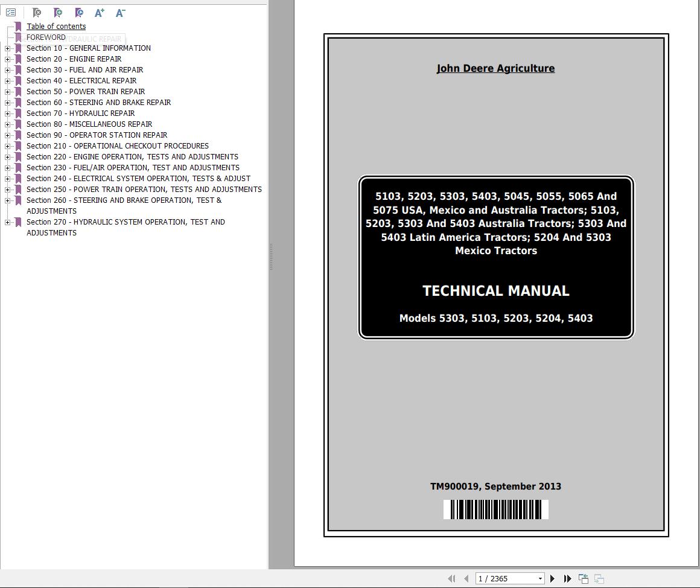The height and width of the screenshot is (588, 700).
Task: Select Section 30 - FUEL AND AIR REPAIR
Action: pos(85,70)
